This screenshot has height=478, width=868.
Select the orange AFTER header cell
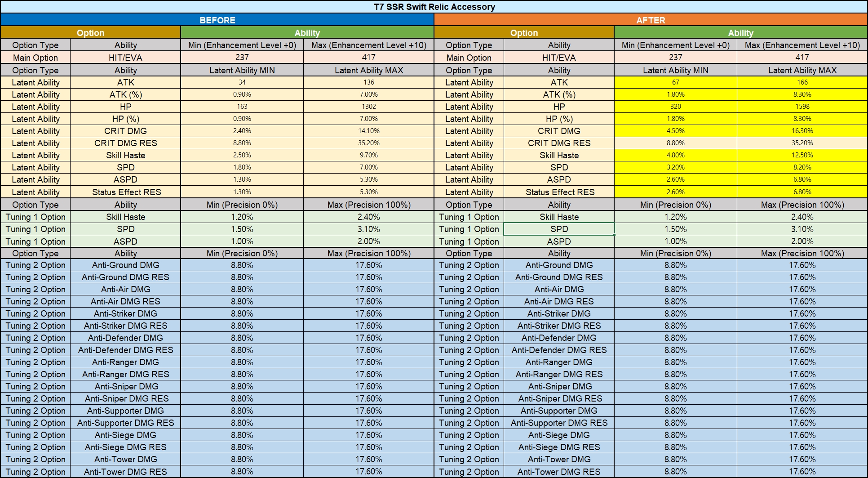(x=651, y=20)
